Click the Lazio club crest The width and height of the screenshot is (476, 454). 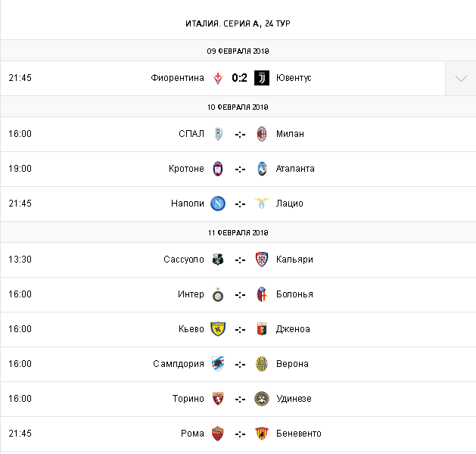(262, 204)
